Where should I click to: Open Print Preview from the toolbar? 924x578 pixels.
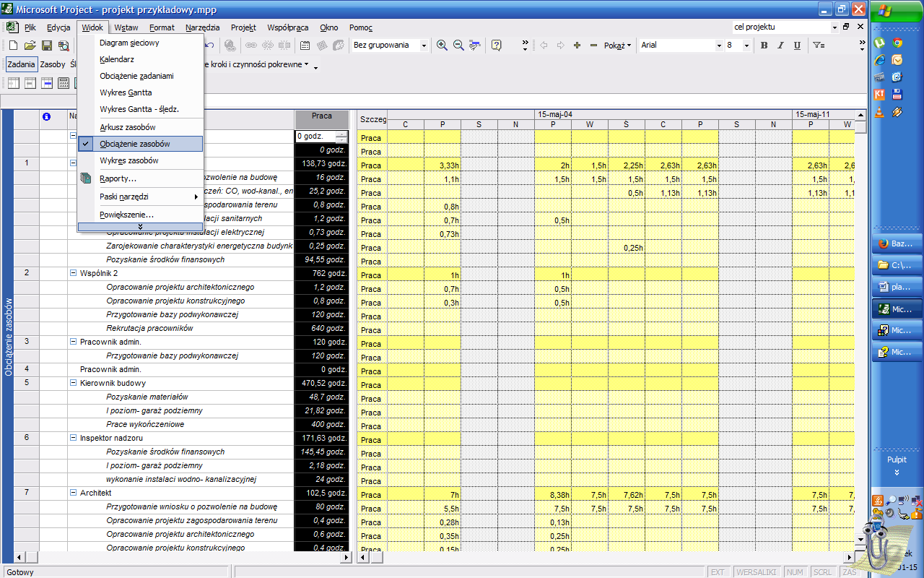pyautogui.click(x=64, y=46)
